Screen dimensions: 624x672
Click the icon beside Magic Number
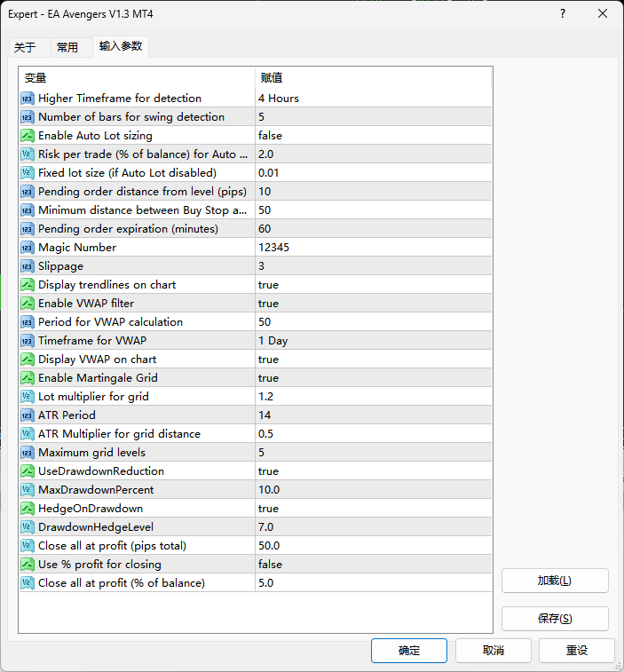(27, 248)
